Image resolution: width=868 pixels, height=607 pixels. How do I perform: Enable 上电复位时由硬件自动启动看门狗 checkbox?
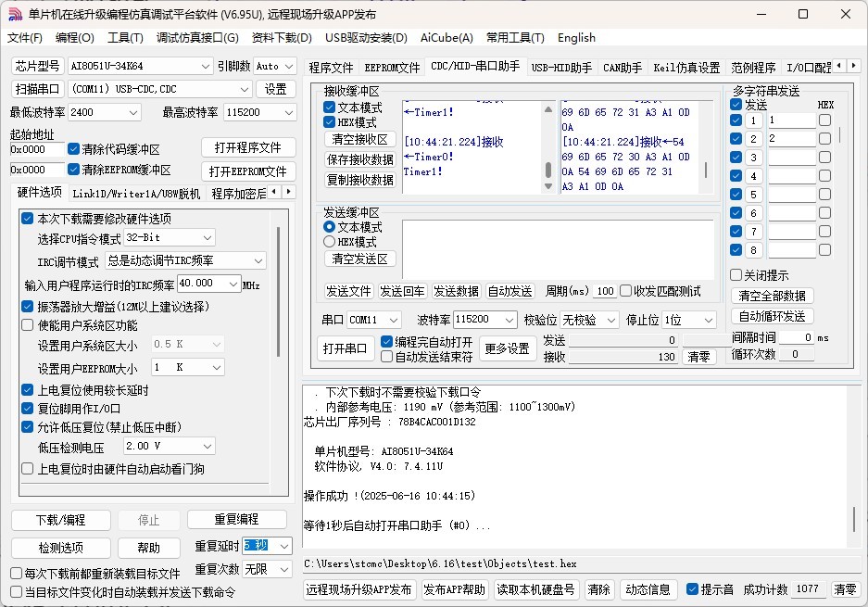28,469
